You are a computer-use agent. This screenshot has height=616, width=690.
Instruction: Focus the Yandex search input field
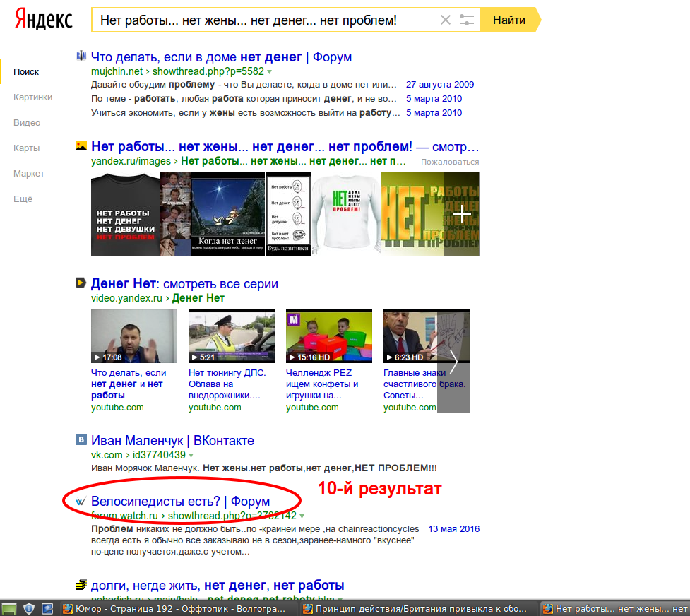[x=264, y=20]
